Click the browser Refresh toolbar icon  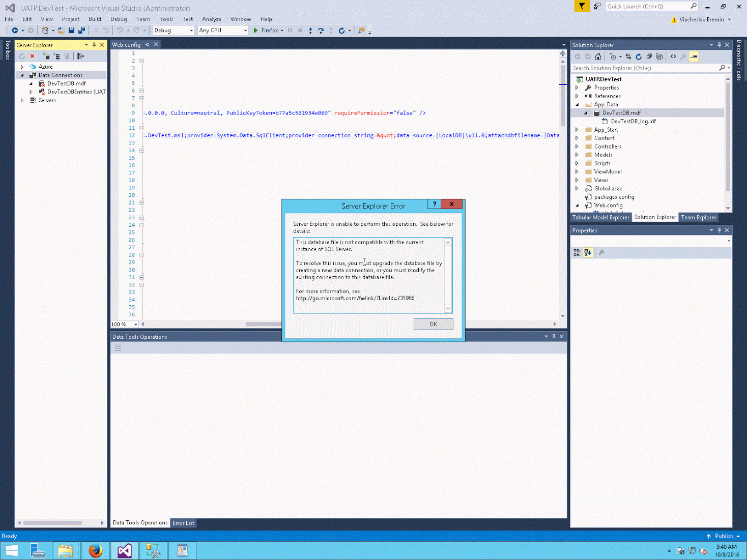point(342,31)
